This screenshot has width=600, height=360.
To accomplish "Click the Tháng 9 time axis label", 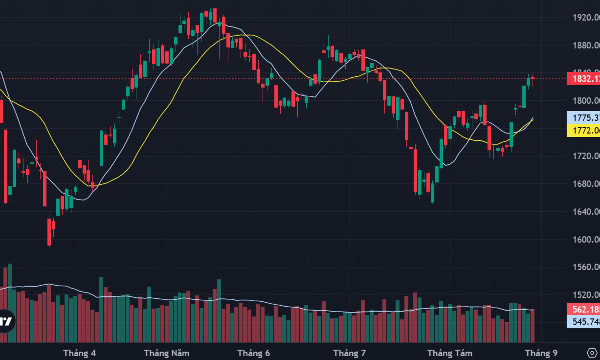I will 541,353.
